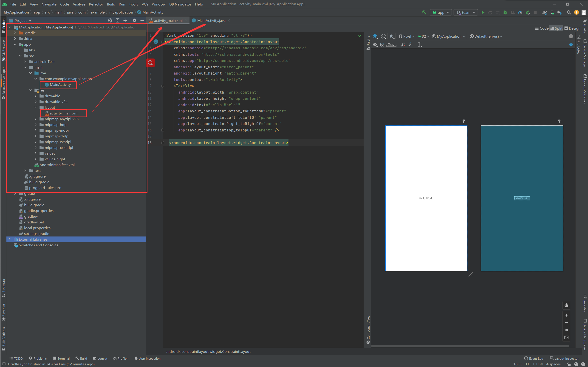Switch editor to Design view mode
Image resolution: width=588 pixels, height=367 pixels.
tap(572, 28)
